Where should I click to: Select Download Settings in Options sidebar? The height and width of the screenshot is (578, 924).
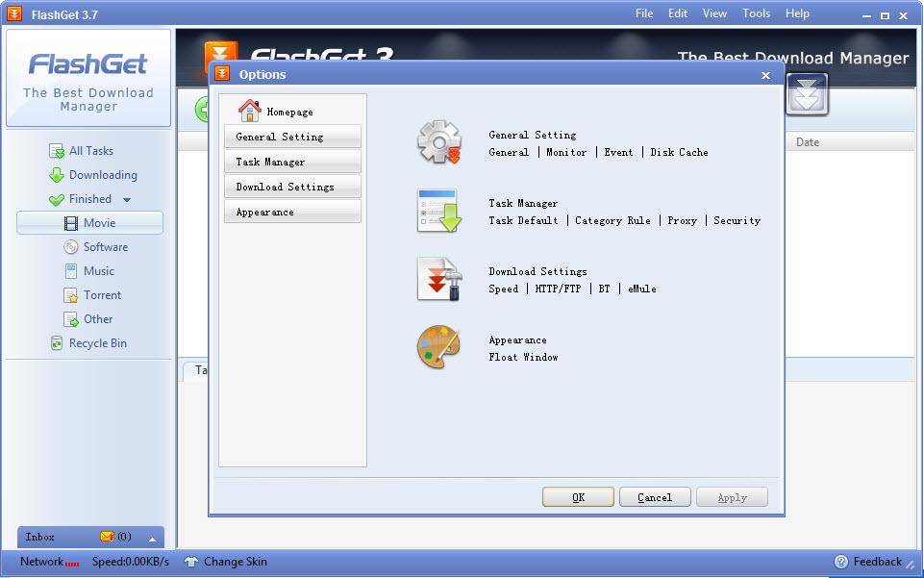coord(292,187)
